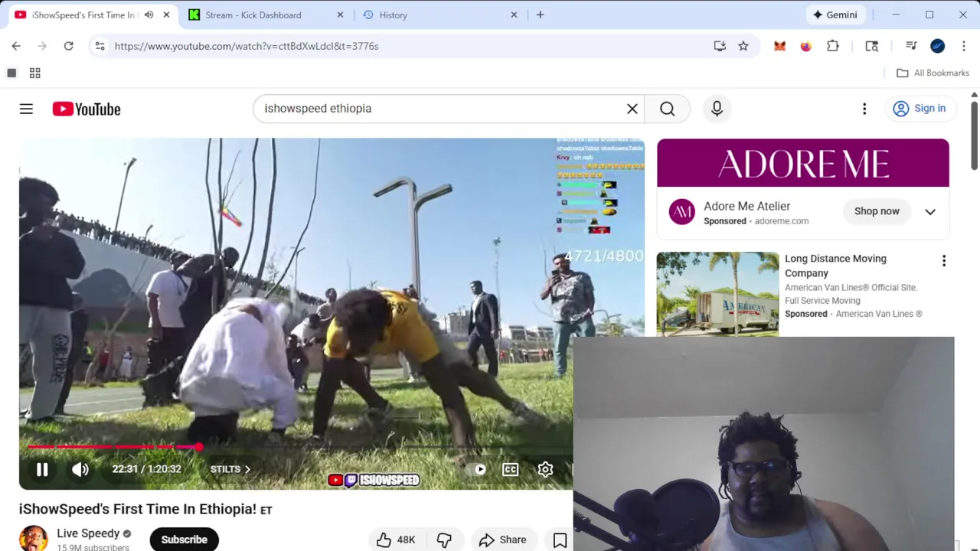Subscribe to Live Speedy channel

pyautogui.click(x=184, y=540)
